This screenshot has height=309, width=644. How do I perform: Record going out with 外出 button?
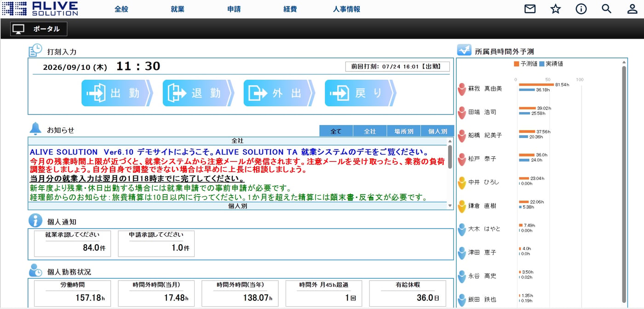[x=279, y=93]
